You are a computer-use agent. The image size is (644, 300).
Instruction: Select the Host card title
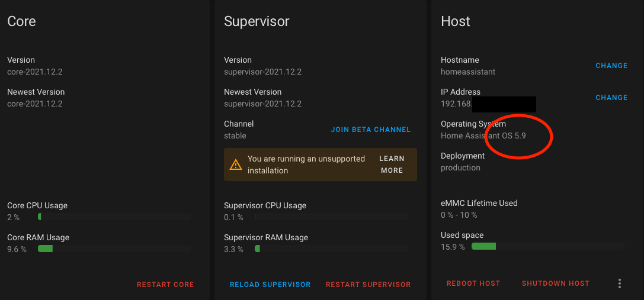(456, 21)
